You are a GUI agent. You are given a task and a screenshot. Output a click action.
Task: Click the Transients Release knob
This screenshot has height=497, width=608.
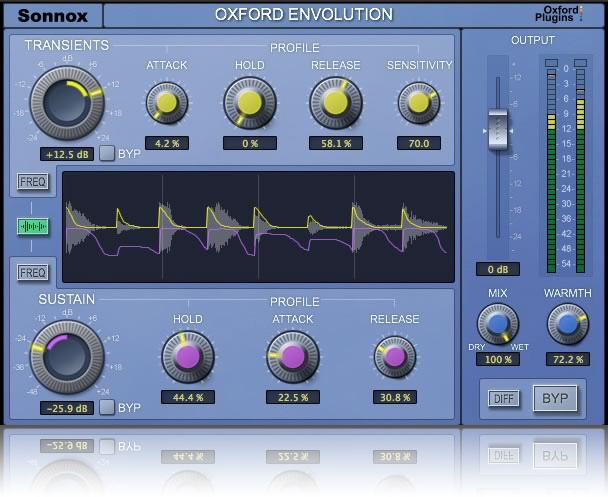coord(335,103)
